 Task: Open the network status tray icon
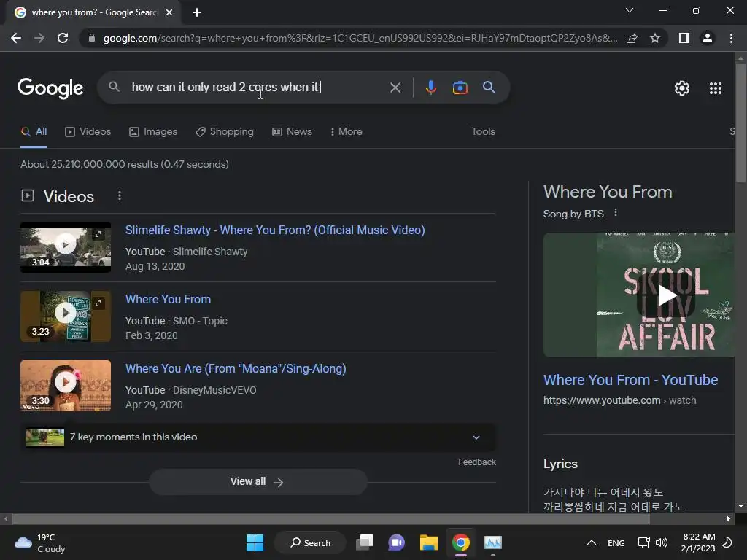tap(643, 542)
